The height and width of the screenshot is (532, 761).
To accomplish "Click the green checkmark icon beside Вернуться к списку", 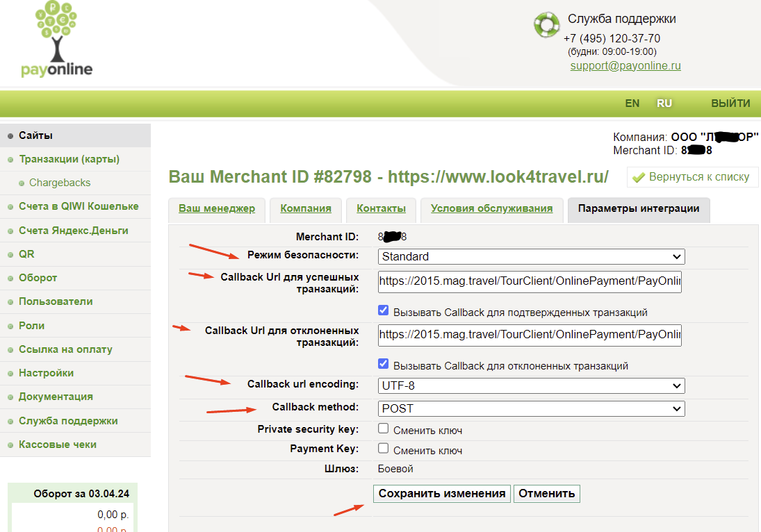I will [x=639, y=178].
